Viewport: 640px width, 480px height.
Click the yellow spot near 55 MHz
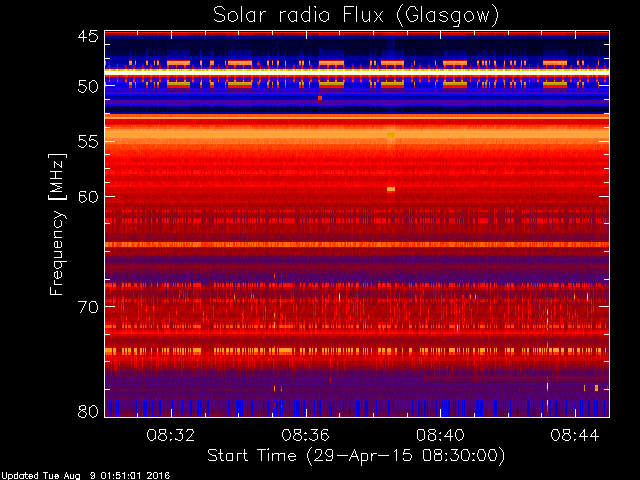click(x=391, y=134)
